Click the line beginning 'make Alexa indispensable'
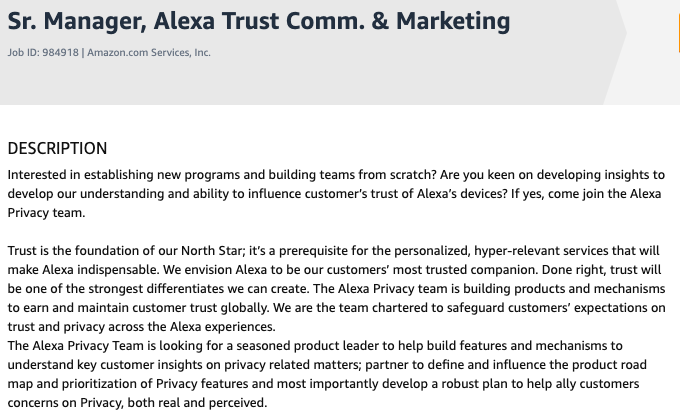Screen dimensions: 680x413 point(334,270)
